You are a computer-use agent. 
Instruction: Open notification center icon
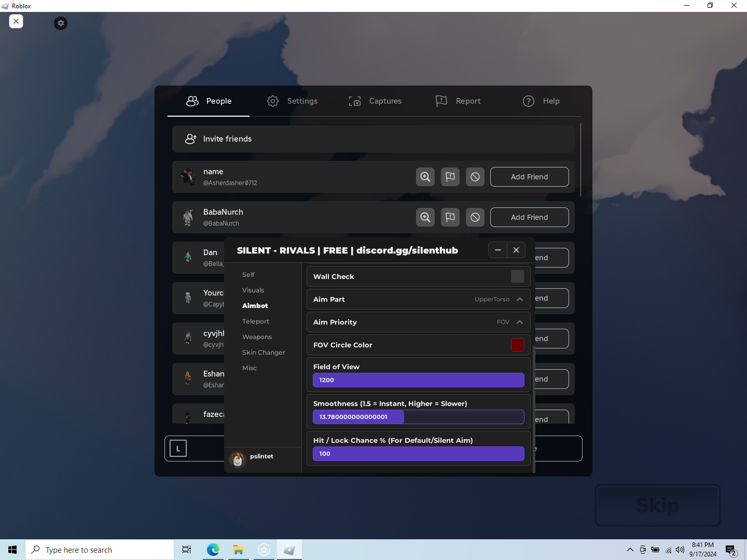click(731, 550)
